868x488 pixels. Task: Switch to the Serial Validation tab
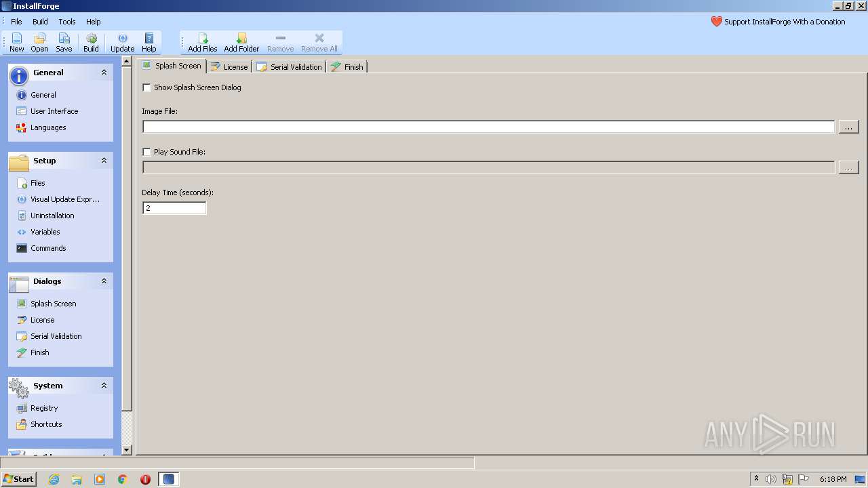(x=290, y=66)
